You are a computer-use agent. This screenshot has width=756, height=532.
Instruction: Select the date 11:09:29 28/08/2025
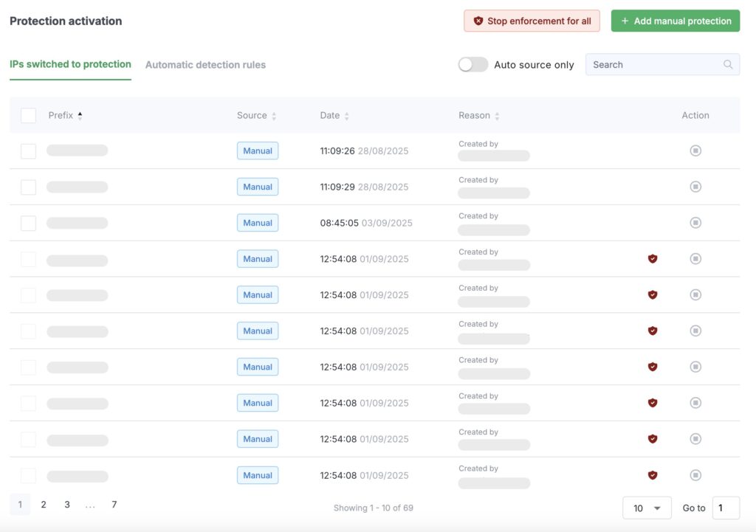point(364,187)
